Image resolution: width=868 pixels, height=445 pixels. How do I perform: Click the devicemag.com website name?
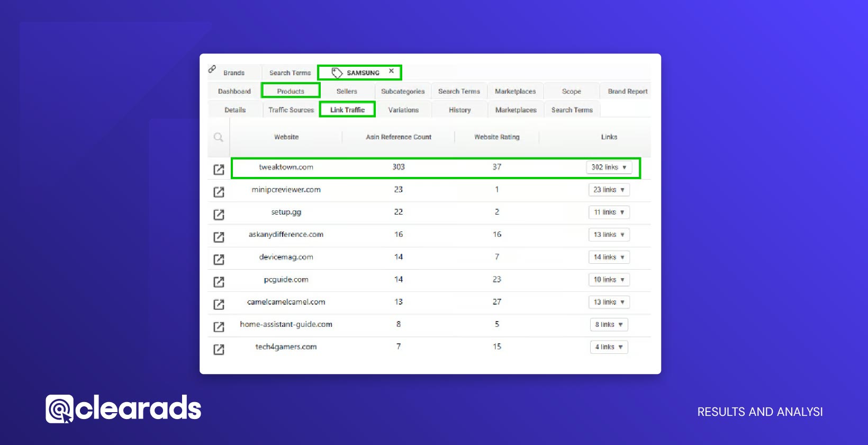coord(286,257)
